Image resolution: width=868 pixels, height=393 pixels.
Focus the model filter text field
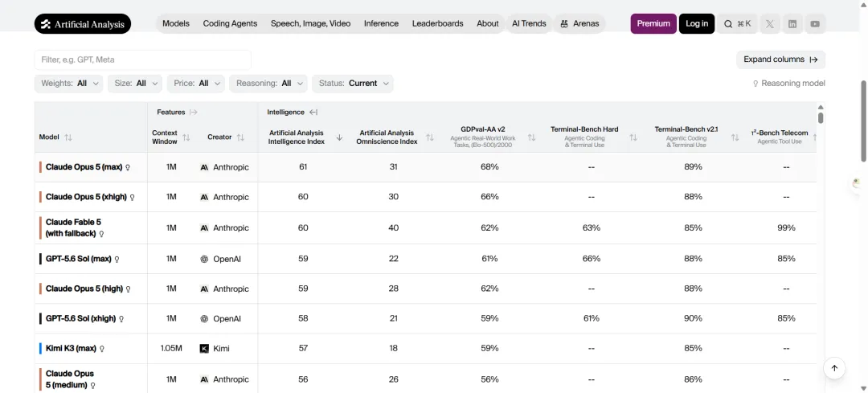(x=143, y=59)
